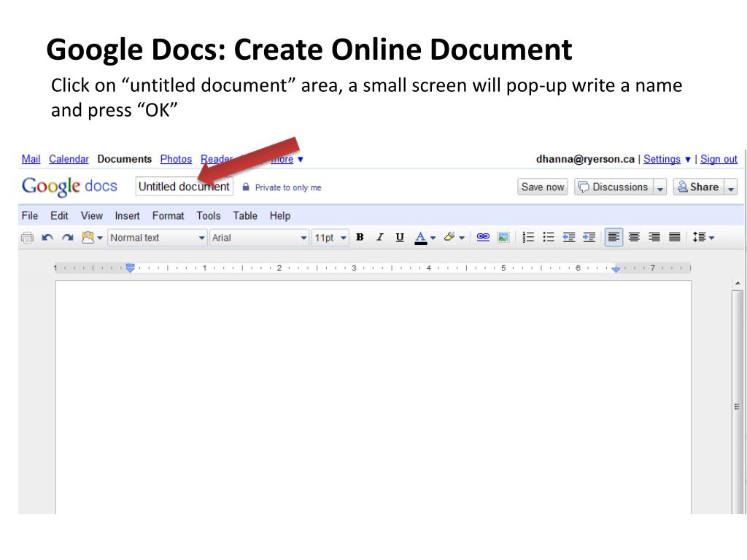Start a bulleted list
This screenshot has height=560, width=747.
tap(549, 237)
